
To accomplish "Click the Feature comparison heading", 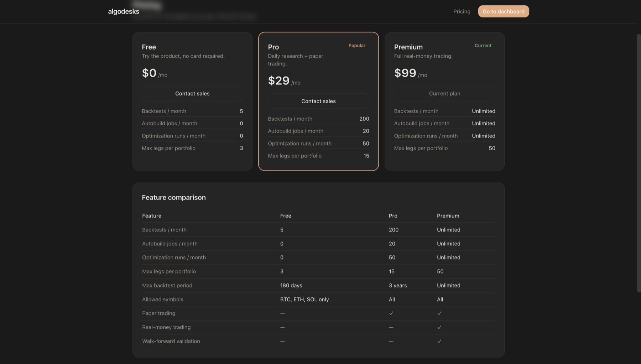I will click(x=174, y=197).
